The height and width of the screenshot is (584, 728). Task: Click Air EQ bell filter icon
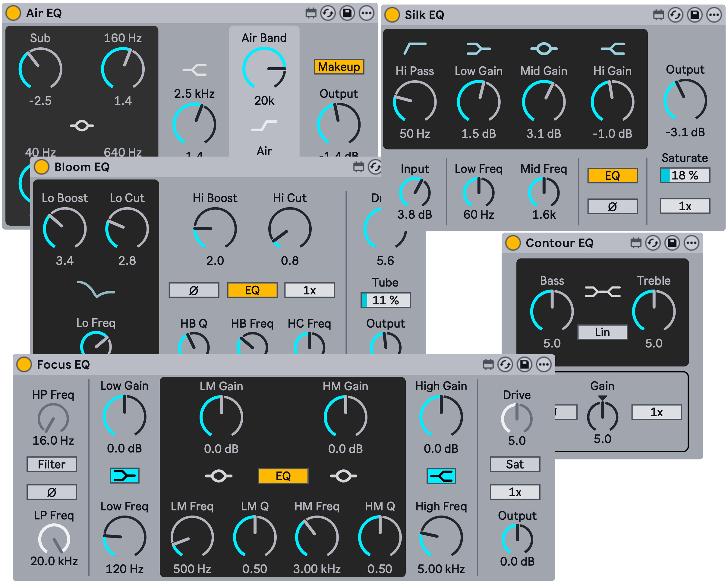coord(82,126)
